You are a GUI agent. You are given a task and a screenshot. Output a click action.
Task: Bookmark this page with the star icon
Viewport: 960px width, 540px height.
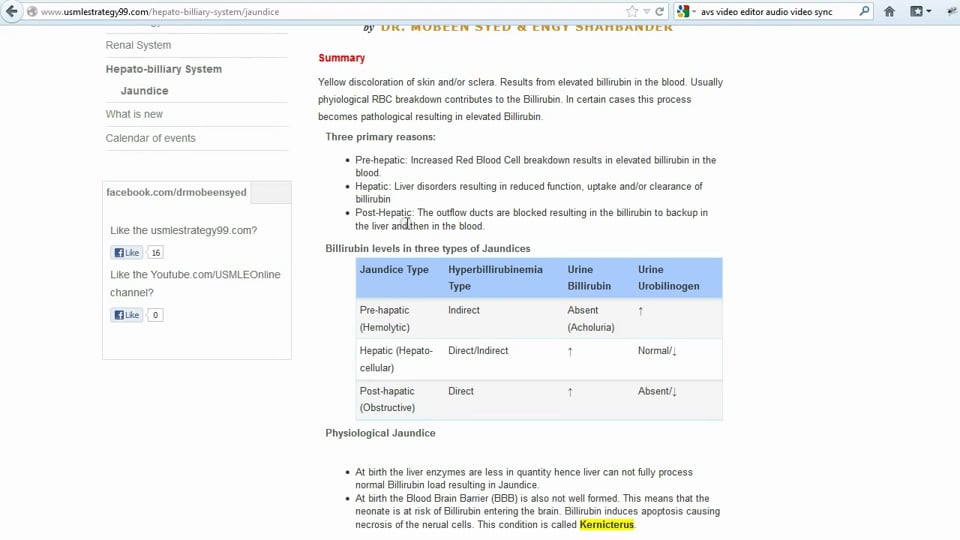(x=632, y=12)
